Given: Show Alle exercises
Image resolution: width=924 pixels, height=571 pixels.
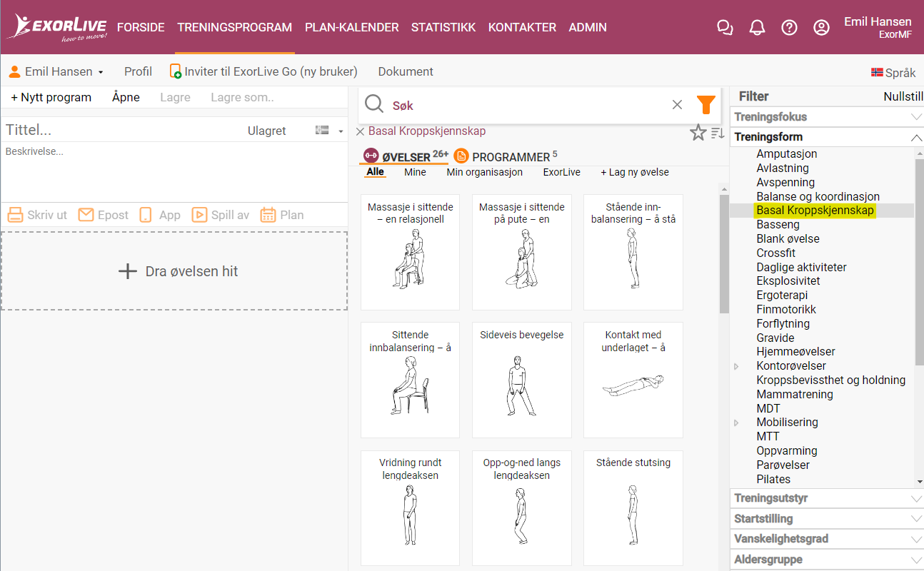Looking at the screenshot, I should pos(375,172).
